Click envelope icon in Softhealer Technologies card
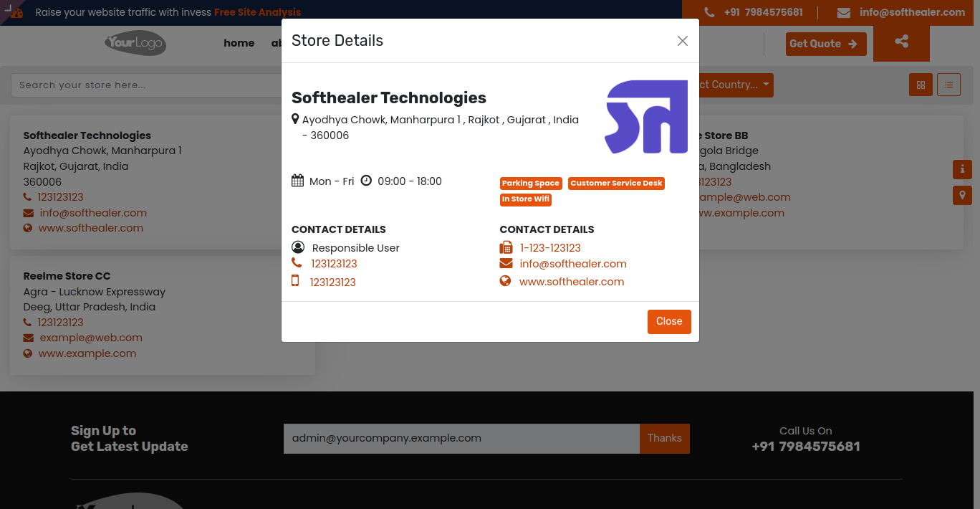 pos(29,213)
